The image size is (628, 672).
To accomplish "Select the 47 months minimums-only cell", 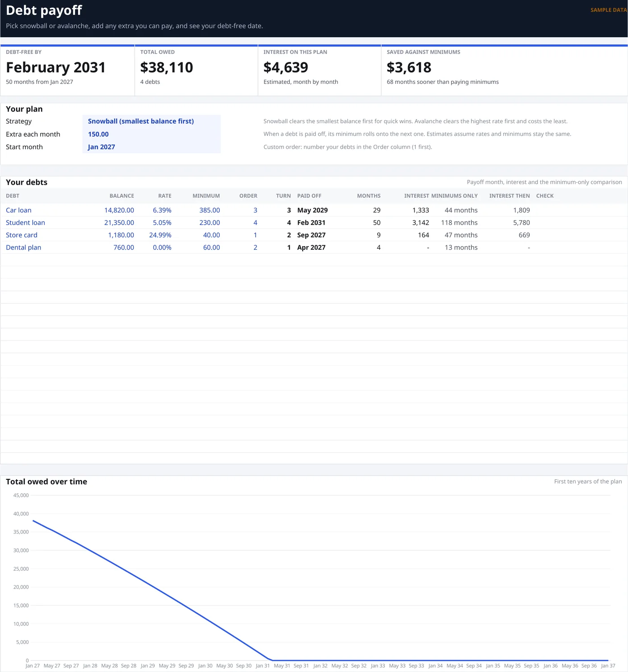I will click(x=461, y=235).
